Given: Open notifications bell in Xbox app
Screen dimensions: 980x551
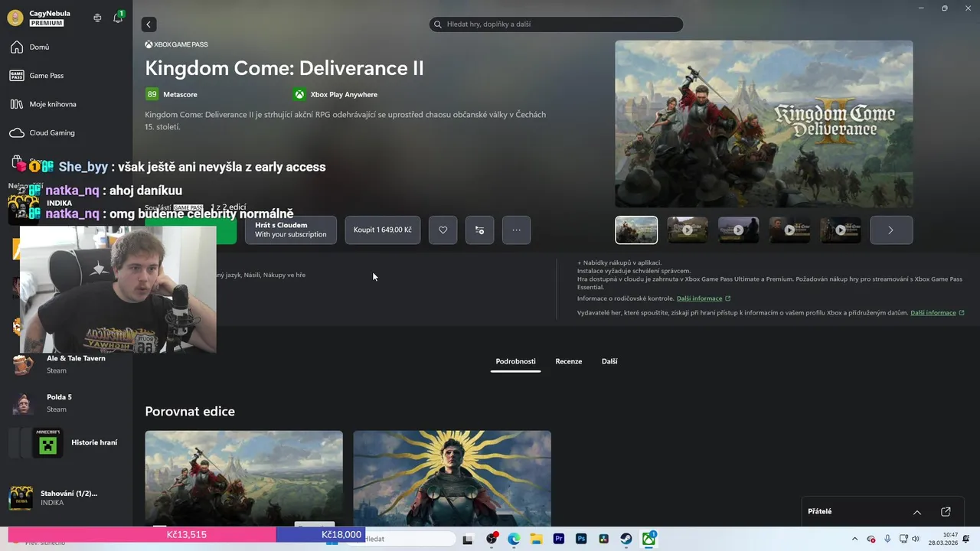Looking at the screenshot, I should tap(118, 18).
